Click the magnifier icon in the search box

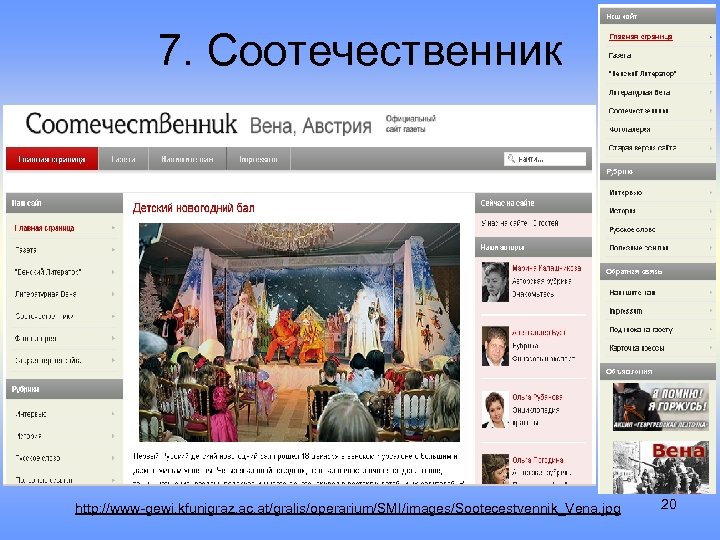[511, 159]
